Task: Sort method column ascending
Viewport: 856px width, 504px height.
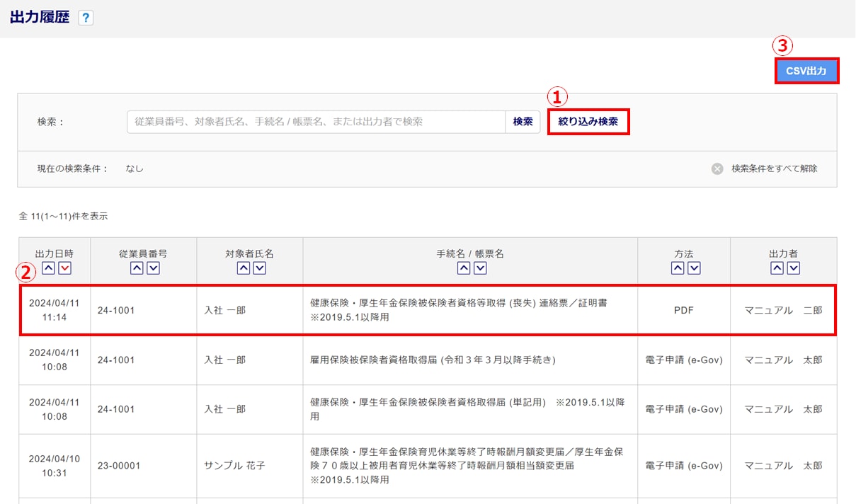Action: point(677,268)
